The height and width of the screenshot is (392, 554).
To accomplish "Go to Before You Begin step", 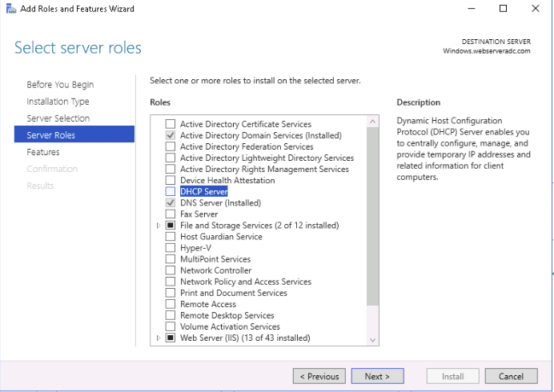I will pos(60,85).
